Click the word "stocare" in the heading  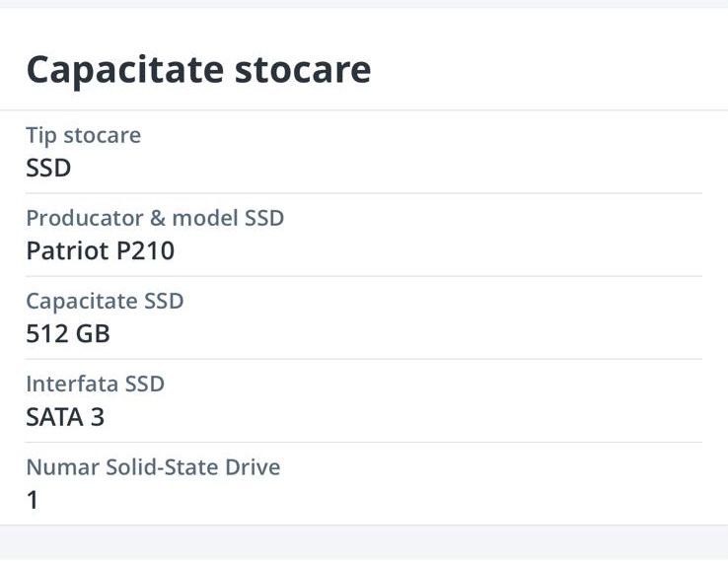coord(303,69)
